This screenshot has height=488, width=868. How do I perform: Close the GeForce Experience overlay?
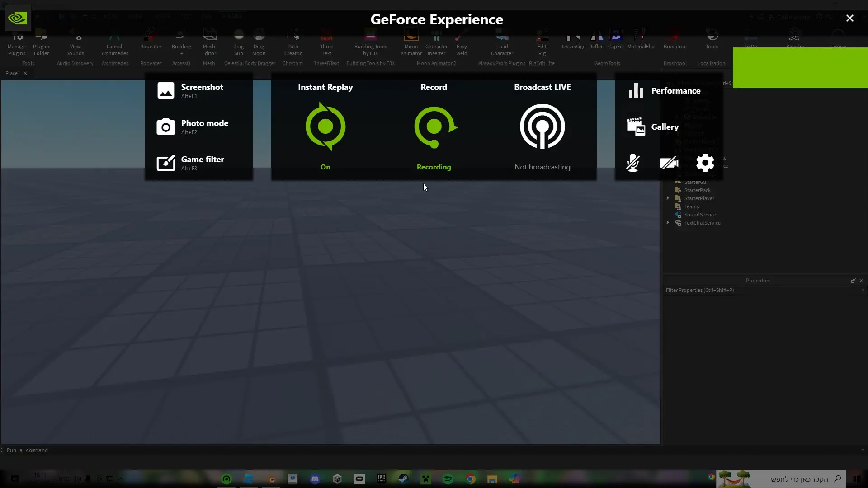(x=849, y=19)
